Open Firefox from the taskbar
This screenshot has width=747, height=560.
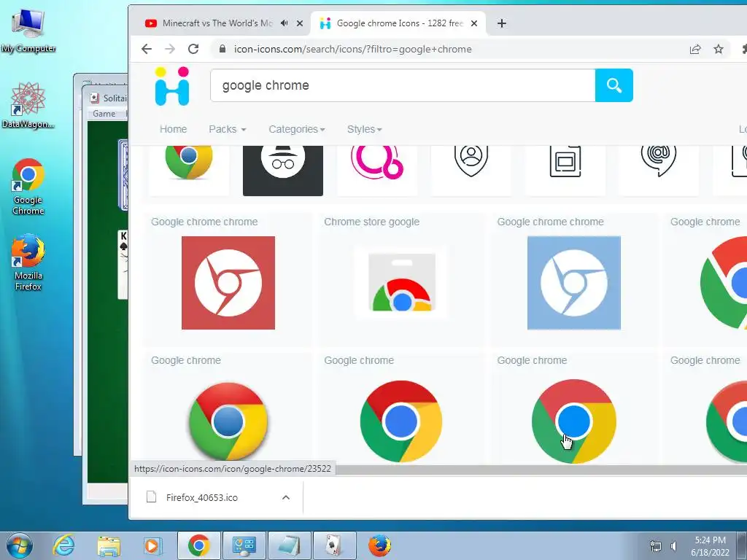[x=379, y=545]
